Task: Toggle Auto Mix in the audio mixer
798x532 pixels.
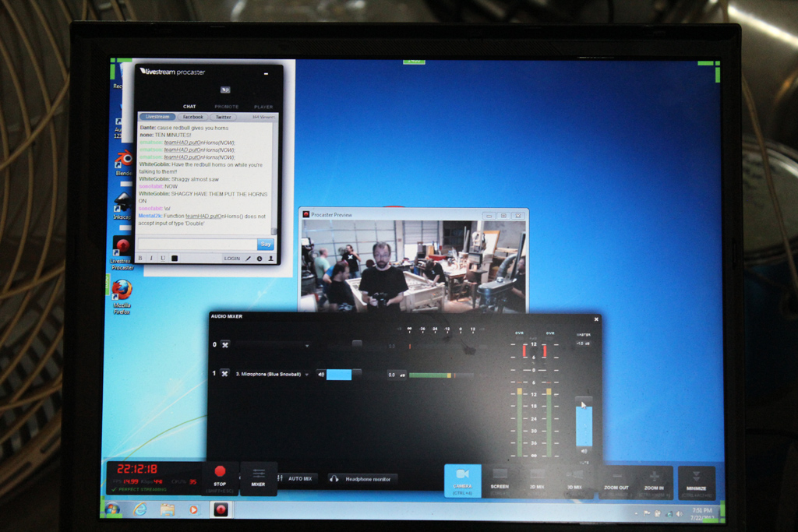Action: point(296,478)
